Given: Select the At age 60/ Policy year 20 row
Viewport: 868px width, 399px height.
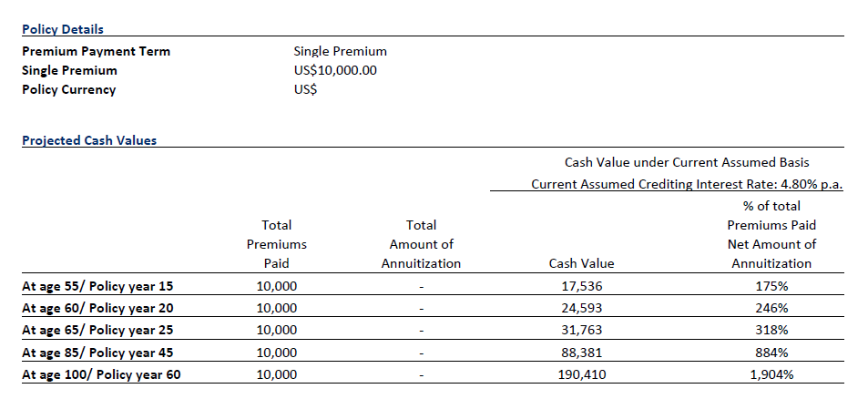Looking at the screenshot, I should 433,308.
